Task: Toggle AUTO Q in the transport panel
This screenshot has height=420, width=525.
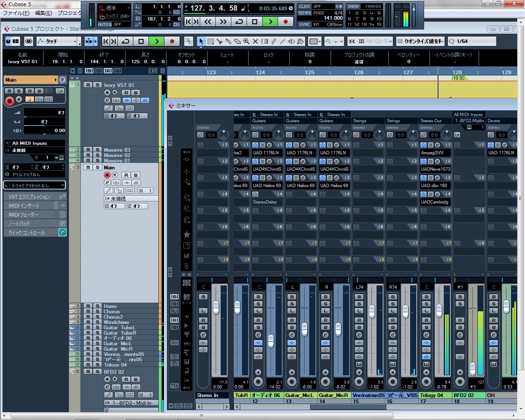Action: pyautogui.click(x=105, y=25)
